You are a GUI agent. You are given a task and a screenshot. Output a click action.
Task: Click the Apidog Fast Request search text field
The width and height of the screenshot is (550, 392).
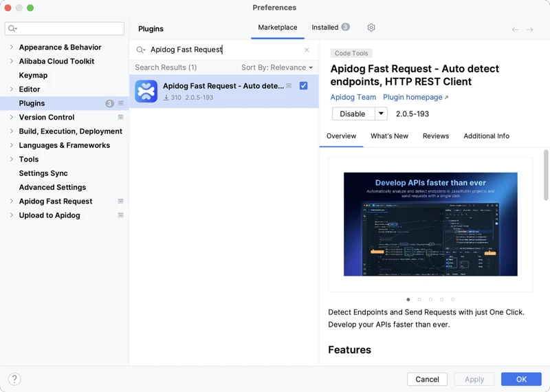click(x=225, y=50)
